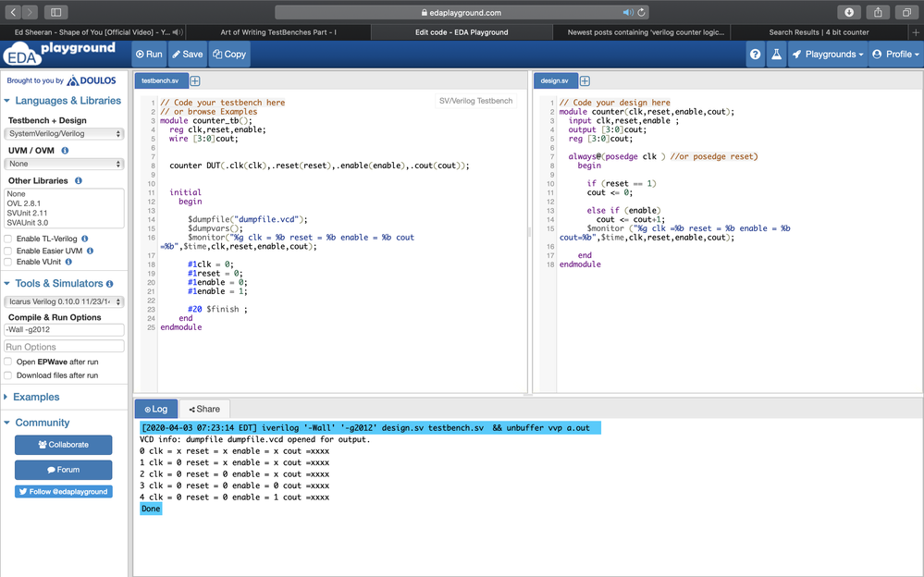Screen dimensions: 924x577
Task: Switch to the Share tab
Action: [204, 409]
